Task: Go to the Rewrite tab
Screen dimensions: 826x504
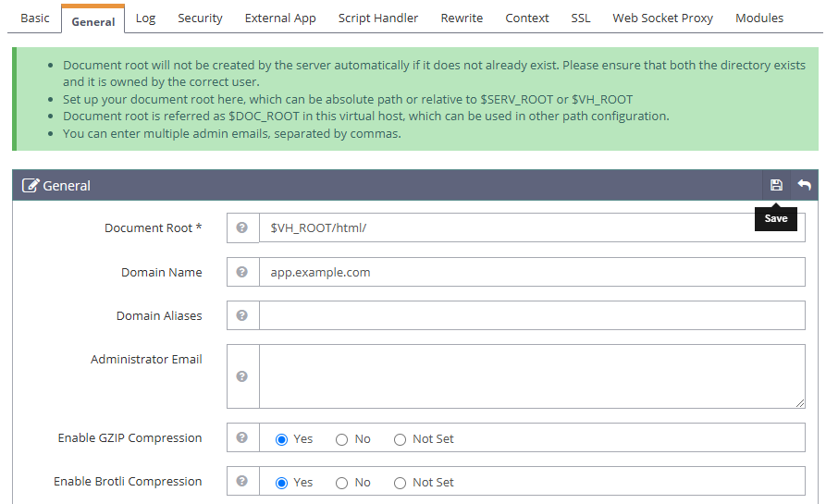Action: (x=462, y=18)
